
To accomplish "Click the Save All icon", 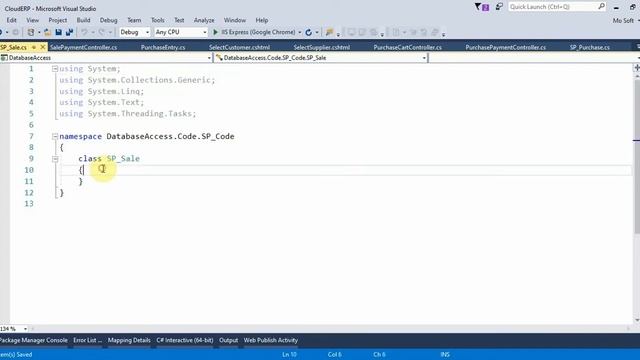I will [69, 32].
